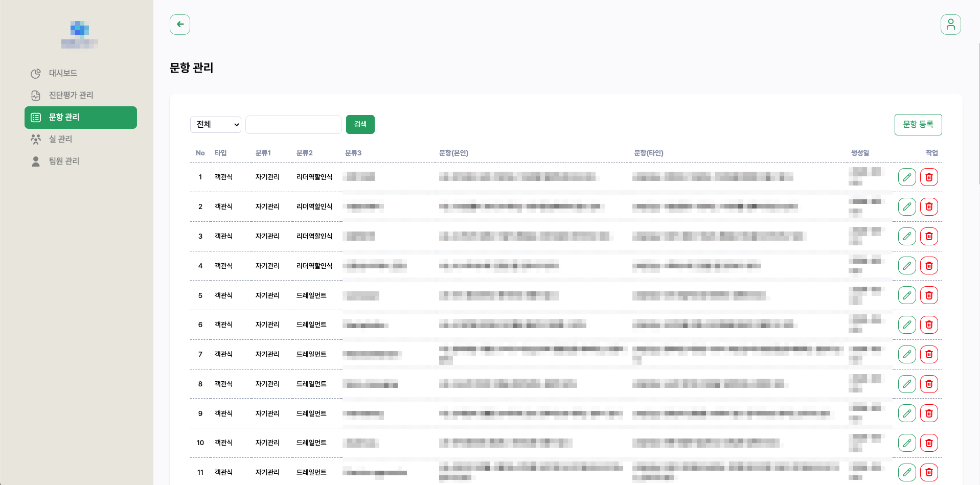Open the user profile icon
This screenshot has height=485, width=980.
click(x=950, y=25)
